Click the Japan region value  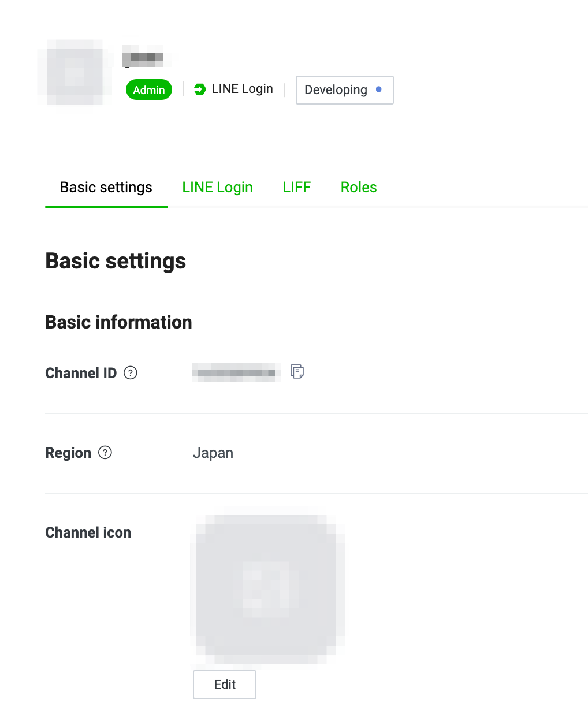pos(213,453)
